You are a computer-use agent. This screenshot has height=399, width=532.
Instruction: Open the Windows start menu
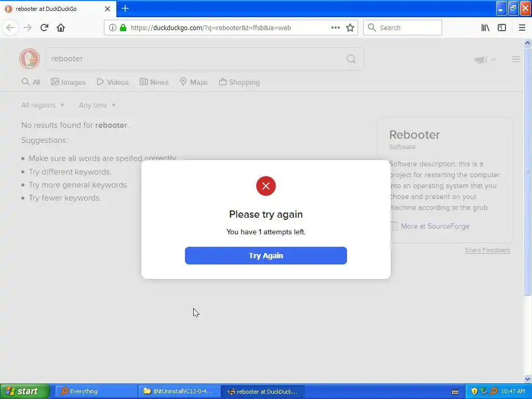click(x=25, y=391)
